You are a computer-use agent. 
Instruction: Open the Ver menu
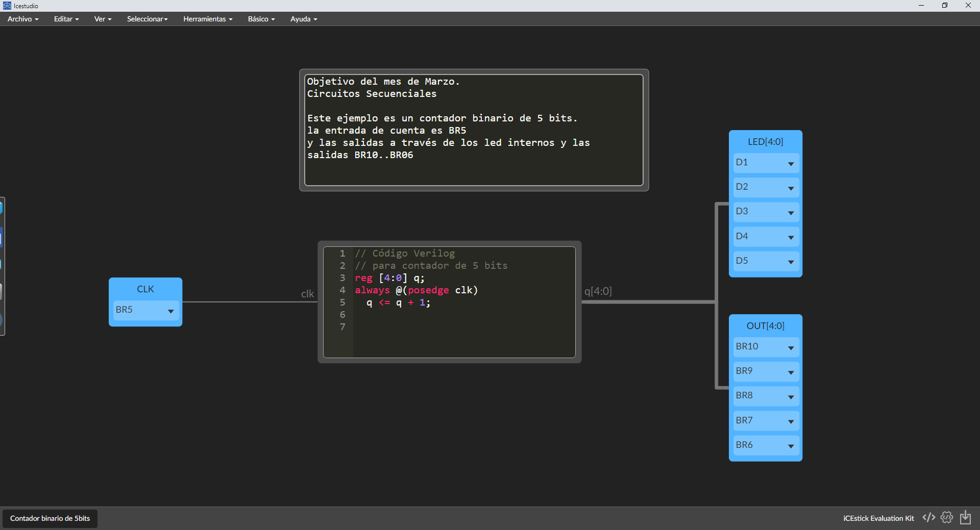click(103, 19)
